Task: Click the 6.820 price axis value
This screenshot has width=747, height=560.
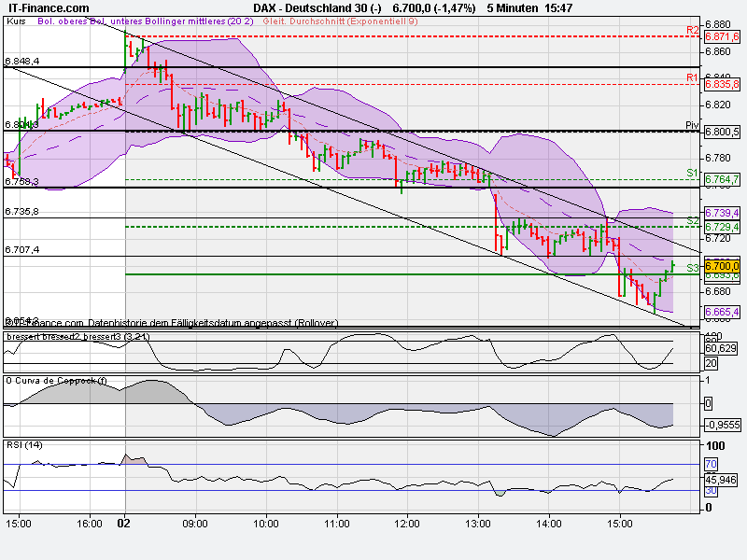Action: [x=717, y=105]
